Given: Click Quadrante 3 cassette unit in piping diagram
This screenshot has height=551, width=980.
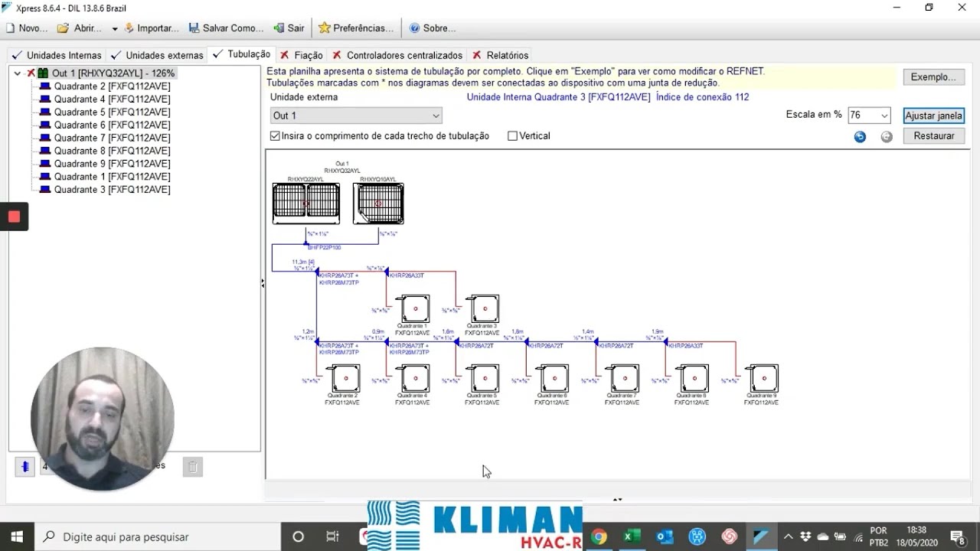Looking at the screenshot, I should 485,309.
